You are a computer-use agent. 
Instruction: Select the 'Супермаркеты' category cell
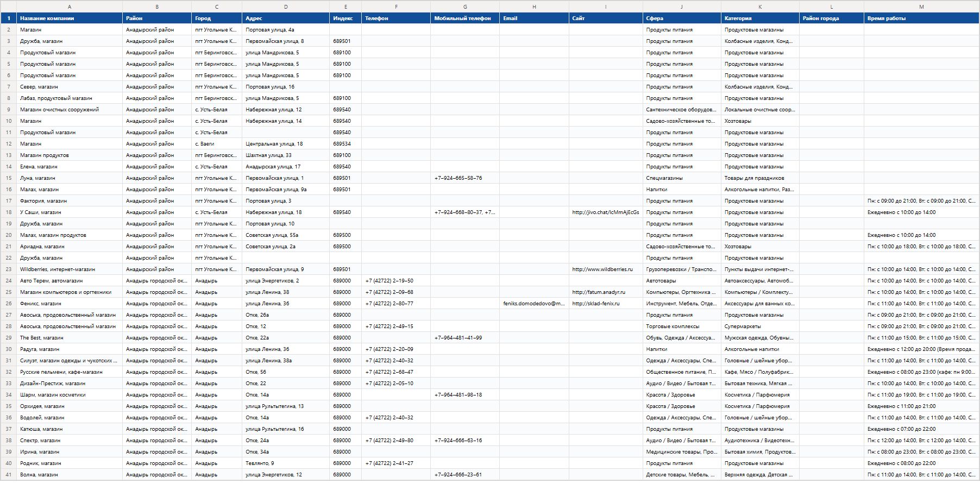(x=760, y=326)
